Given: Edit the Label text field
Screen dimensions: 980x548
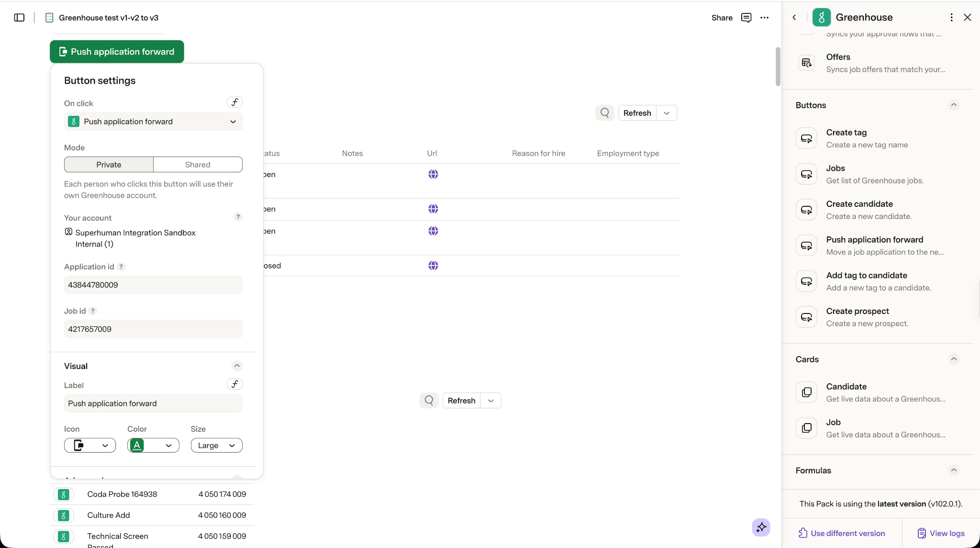Looking at the screenshot, I should (153, 403).
